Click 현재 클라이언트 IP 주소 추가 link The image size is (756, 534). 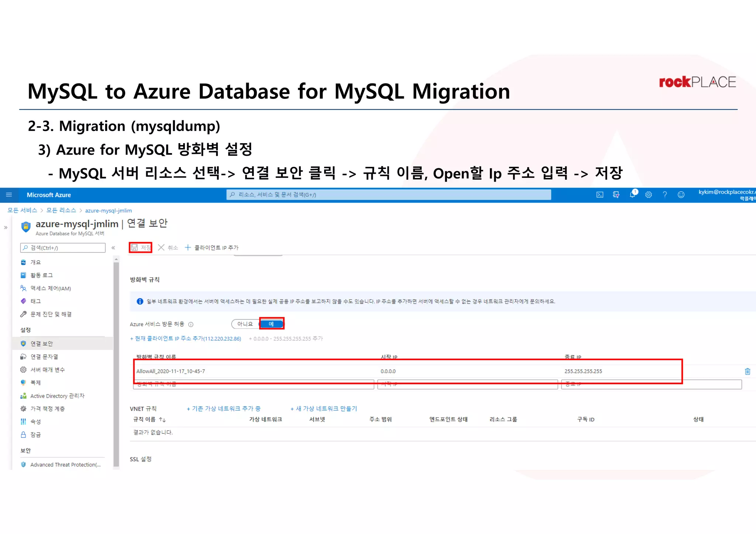click(186, 339)
